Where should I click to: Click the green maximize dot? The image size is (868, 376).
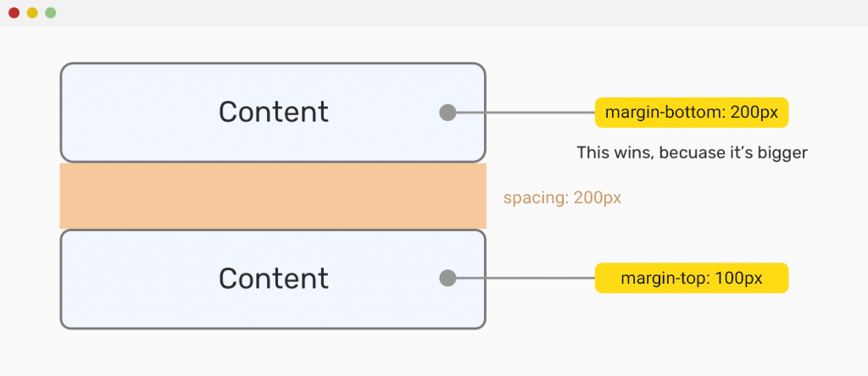coord(51,13)
